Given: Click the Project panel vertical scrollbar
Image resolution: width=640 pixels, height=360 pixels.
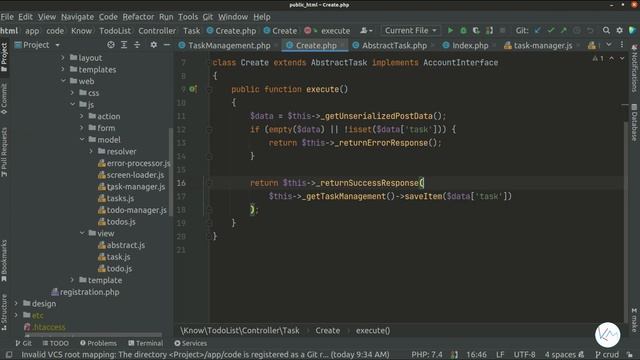Looking at the screenshot, I should (x=171, y=171).
